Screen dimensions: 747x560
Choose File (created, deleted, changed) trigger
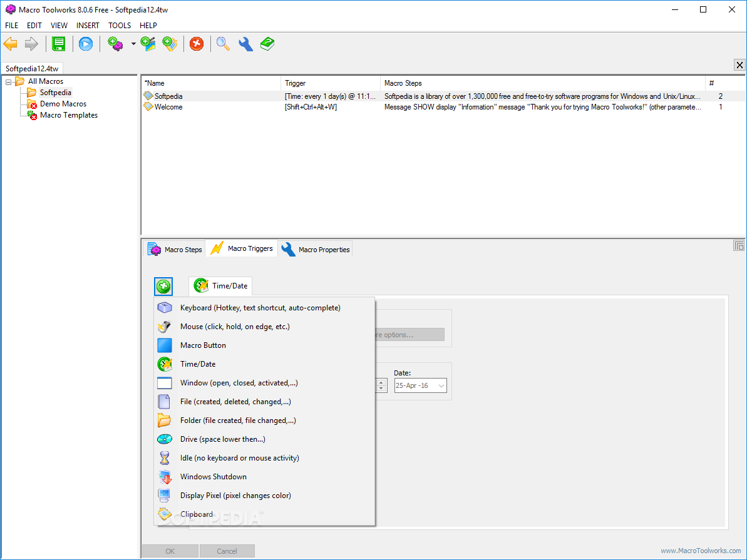pos(264,402)
